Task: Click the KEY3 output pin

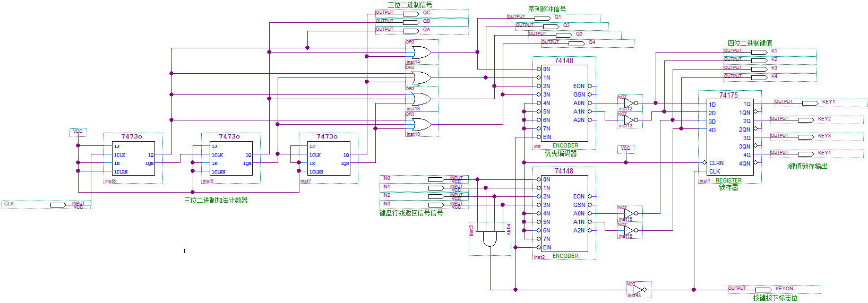Action: click(806, 137)
